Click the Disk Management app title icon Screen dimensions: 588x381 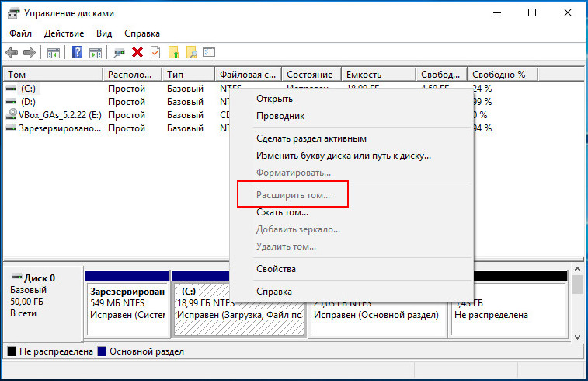13,13
